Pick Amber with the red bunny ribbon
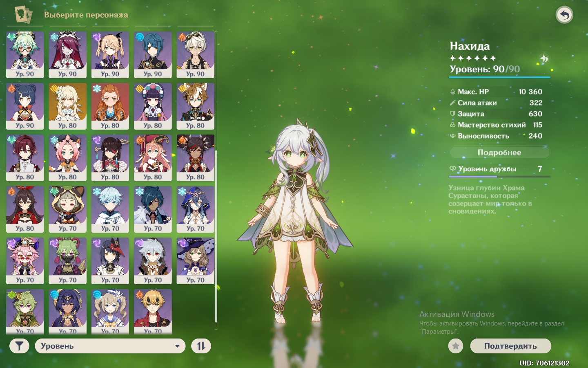Image resolution: width=588 pixels, height=368 pixels. pyautogui.click(x=25, y=209)
